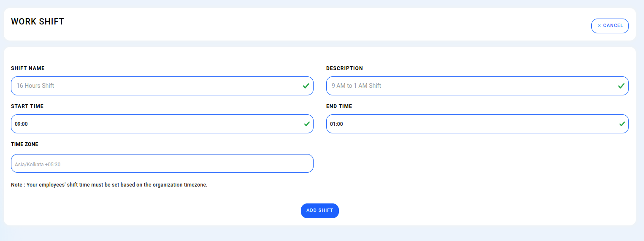644x241 pixels.
Task: Click the Work Shift page heading
Action: coord(38,22)
